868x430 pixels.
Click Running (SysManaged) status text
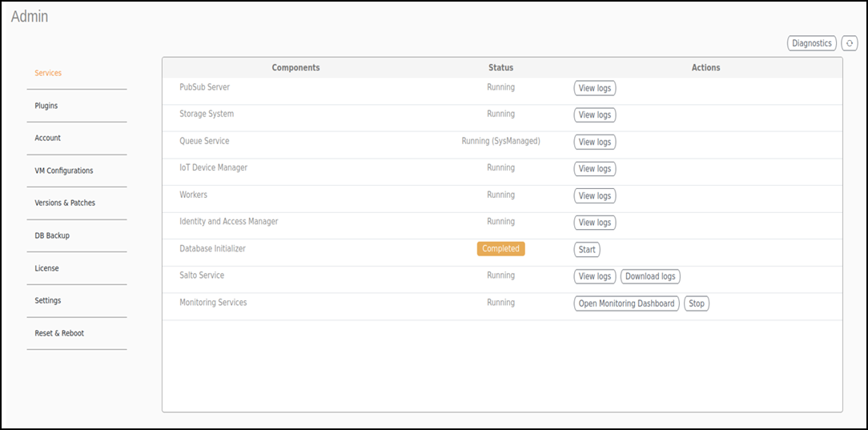(x=500, y=141)
